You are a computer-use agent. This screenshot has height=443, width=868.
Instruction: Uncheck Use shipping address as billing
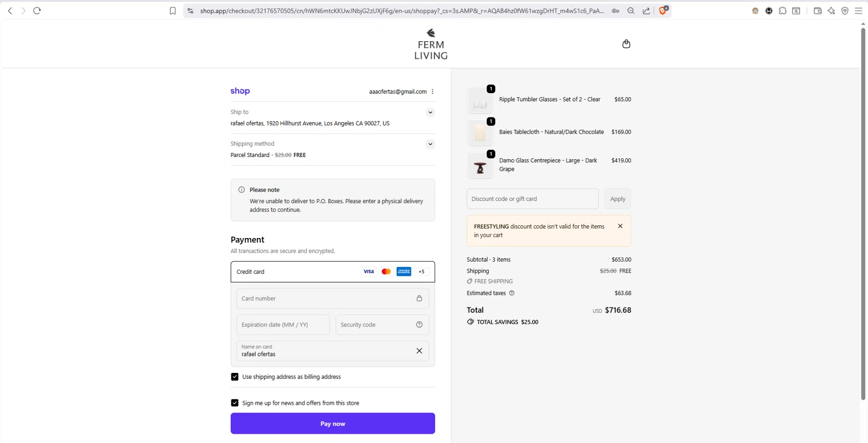click(234, 377)
